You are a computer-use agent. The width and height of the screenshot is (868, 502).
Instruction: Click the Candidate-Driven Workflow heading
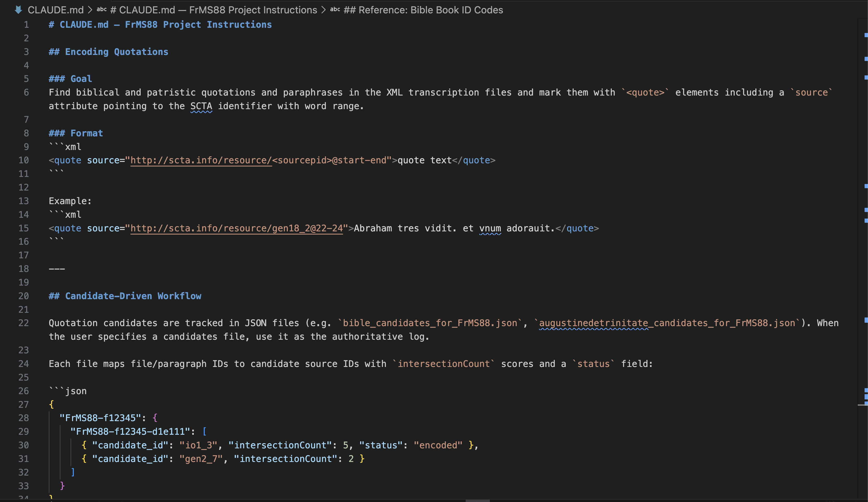point(125,296)
